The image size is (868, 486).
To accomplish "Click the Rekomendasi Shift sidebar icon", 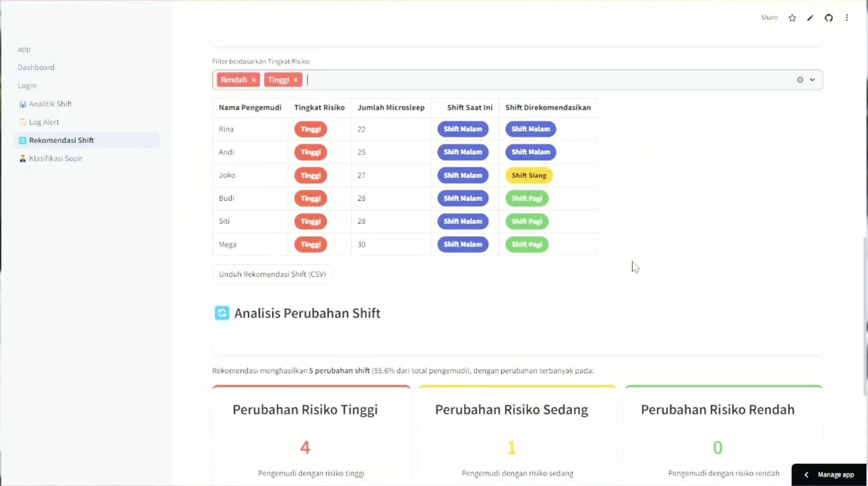I will coord(23,140).
